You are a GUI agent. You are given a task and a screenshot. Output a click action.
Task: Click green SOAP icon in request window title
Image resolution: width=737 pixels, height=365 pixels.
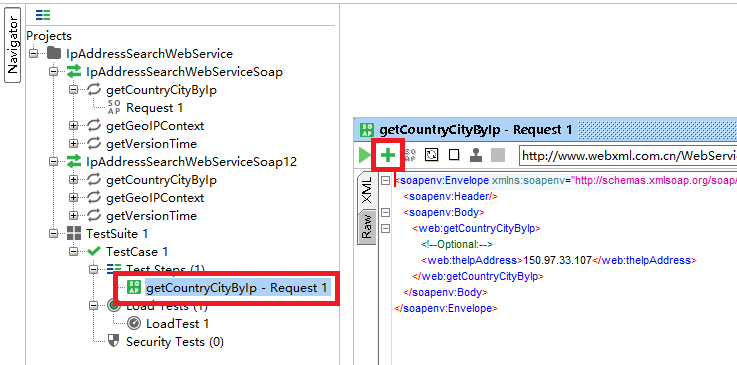pyautogui.click(x=367, y=130)
